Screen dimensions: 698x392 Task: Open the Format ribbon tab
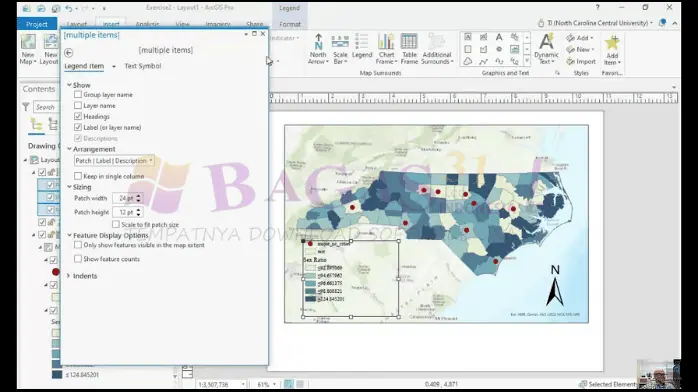tap(290, 24)
